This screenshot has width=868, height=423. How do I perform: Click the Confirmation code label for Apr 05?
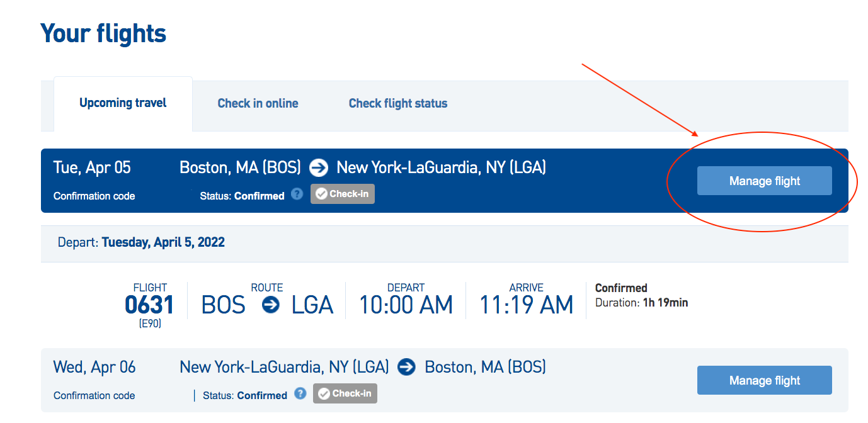pyautogui.click(x=94, y=196)
